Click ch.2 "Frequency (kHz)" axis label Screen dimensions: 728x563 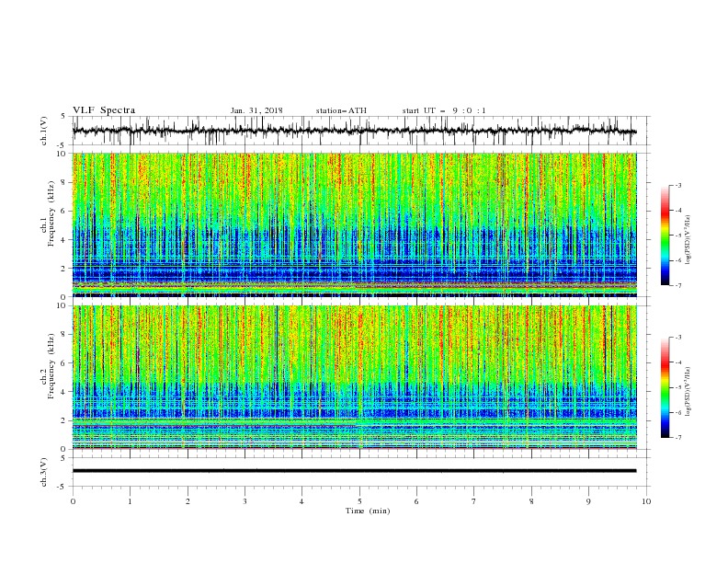point(51,366)
